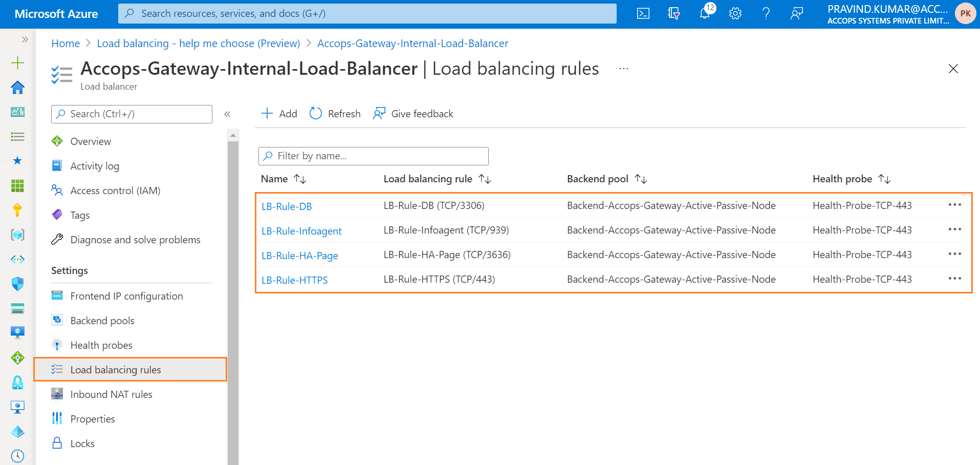This screenshot has width=980, height=465.
Task: Click the green Create a resource plus
Action: pyautogui.click(x=18, y=63)
